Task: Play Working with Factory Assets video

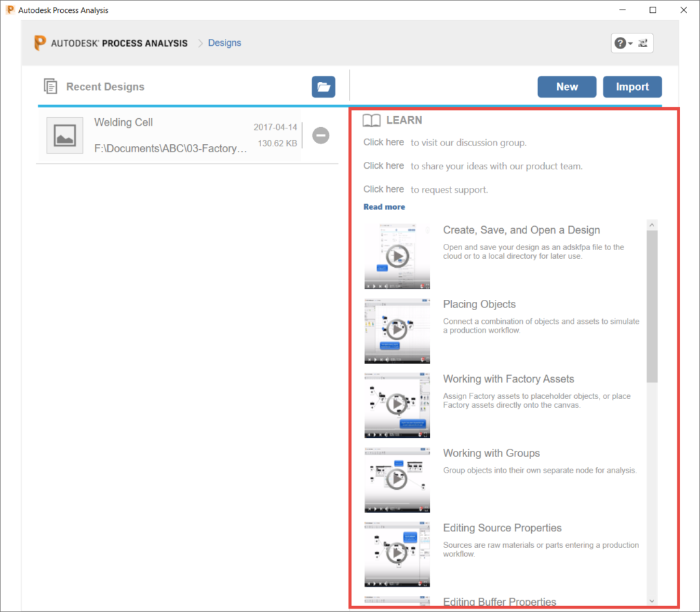Action: 397,405
